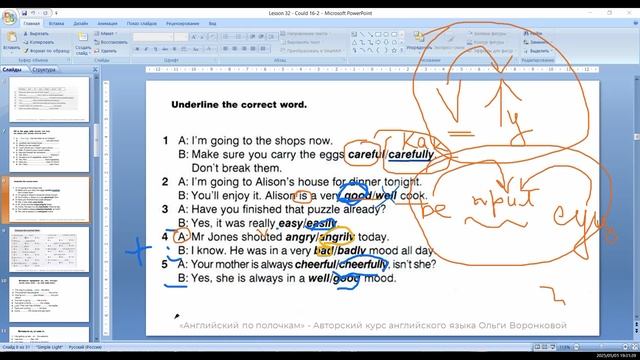Viewport: 640px width, 360px height.
Task: Click the increase list level icon
Action: [x=262, y=37]
